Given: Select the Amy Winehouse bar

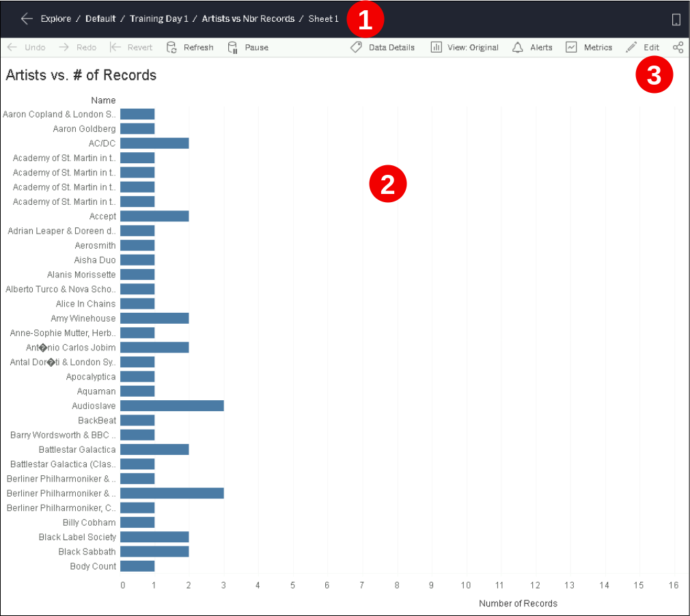Looking at the screenshot, I should [x=154, y=318].
